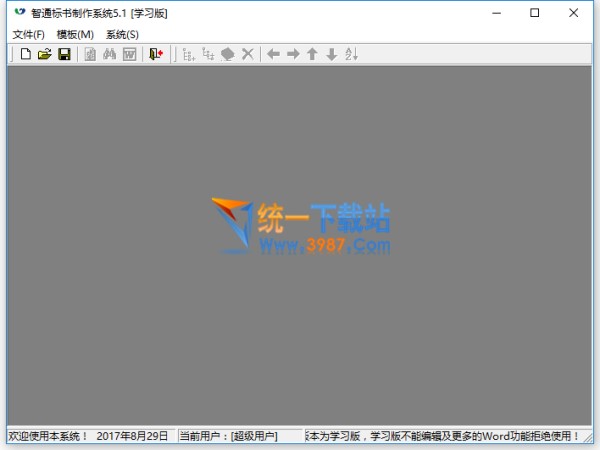Exit via the door icon

[156, 54]
